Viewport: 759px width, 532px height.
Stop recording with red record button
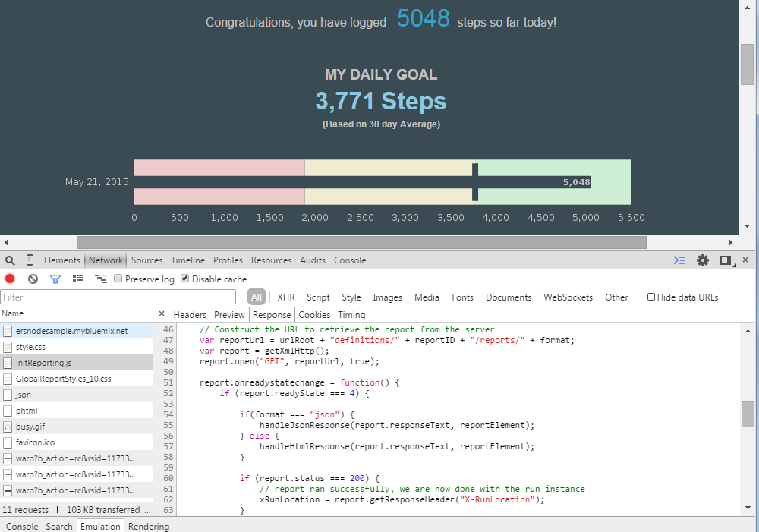10,279
